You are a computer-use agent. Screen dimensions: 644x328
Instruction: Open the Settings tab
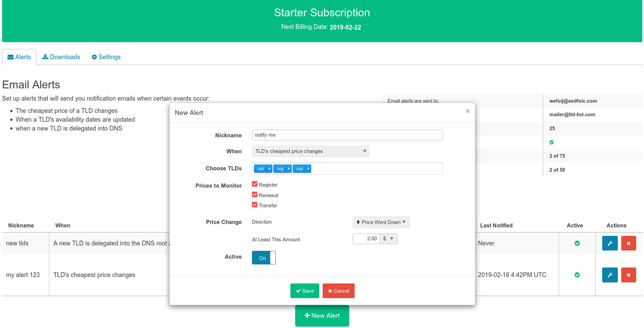[106, 57]
